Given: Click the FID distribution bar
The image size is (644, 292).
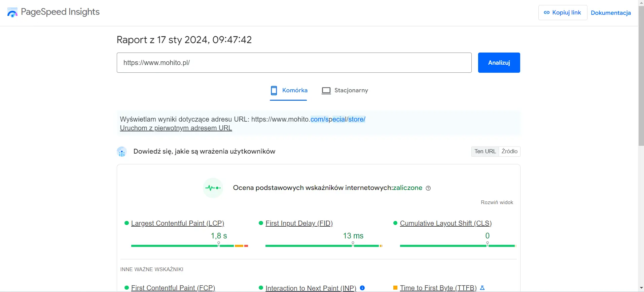Looking at the screenshot, I should point(324,246).
